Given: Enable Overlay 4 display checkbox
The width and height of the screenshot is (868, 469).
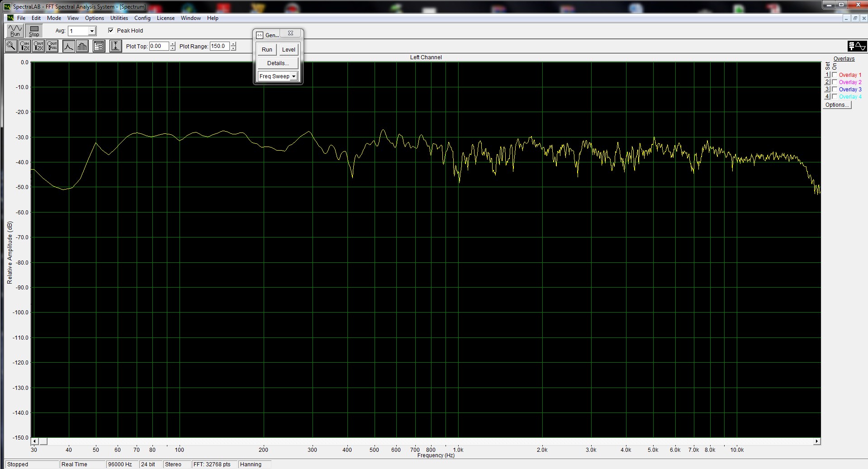Looking at the screenshot, I should 835,97.
